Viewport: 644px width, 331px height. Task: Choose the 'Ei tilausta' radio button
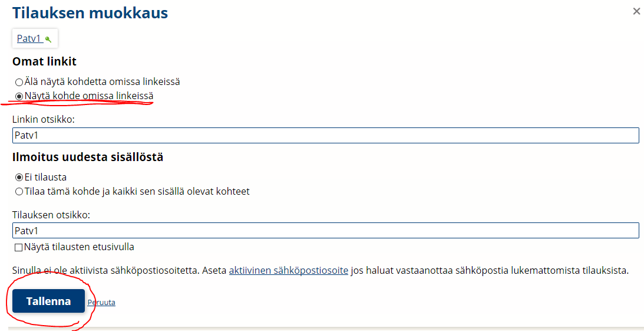point(19,177)
